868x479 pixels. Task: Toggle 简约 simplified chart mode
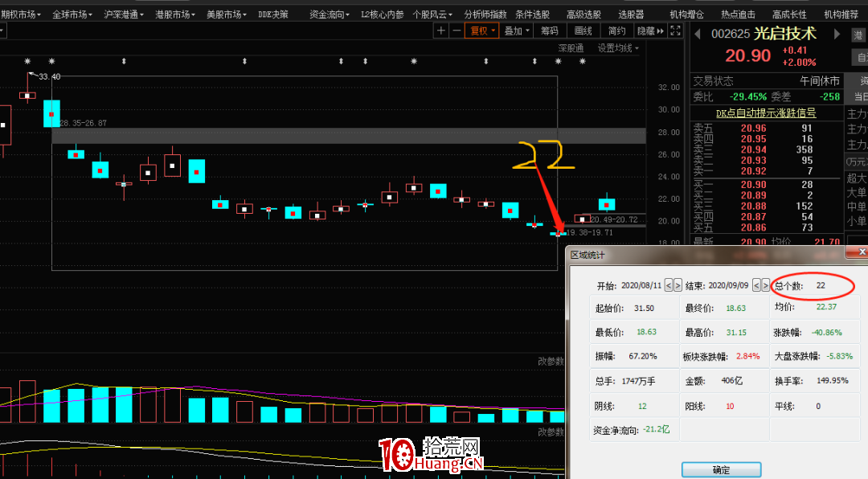(615, 31)
